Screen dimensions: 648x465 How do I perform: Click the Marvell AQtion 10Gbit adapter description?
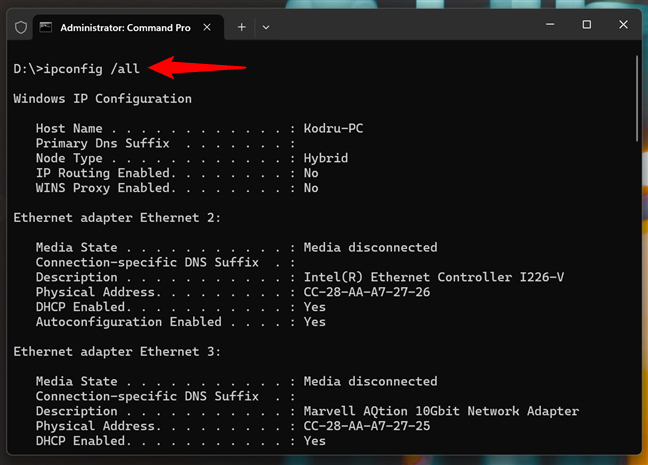click(441, 411)
